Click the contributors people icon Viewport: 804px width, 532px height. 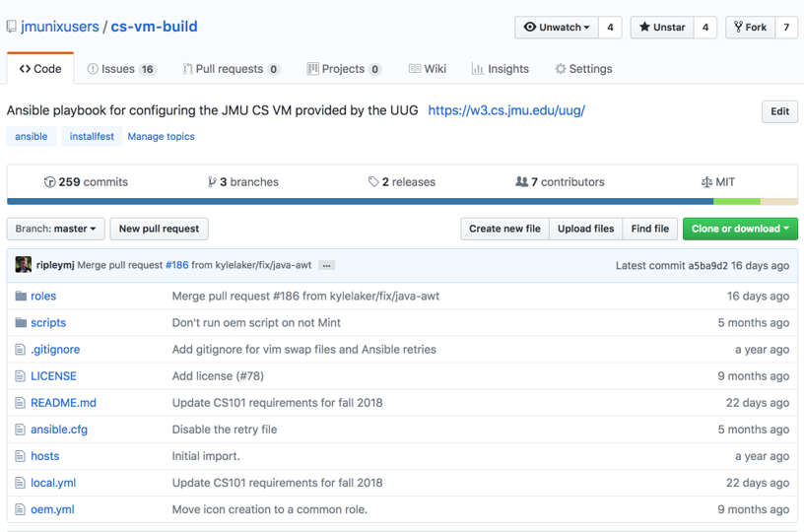tap(521, 181)
